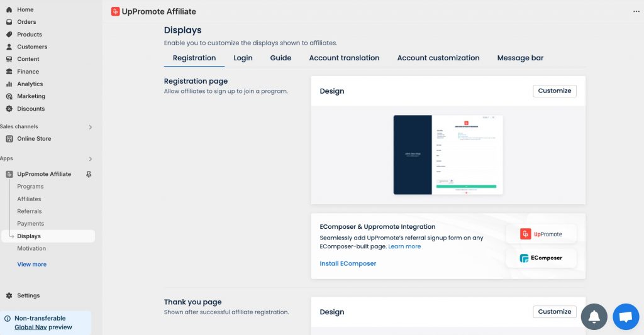The image size is (644, 335).
Task: Click the EComposer logo card
Action: (x=541, y=258)
